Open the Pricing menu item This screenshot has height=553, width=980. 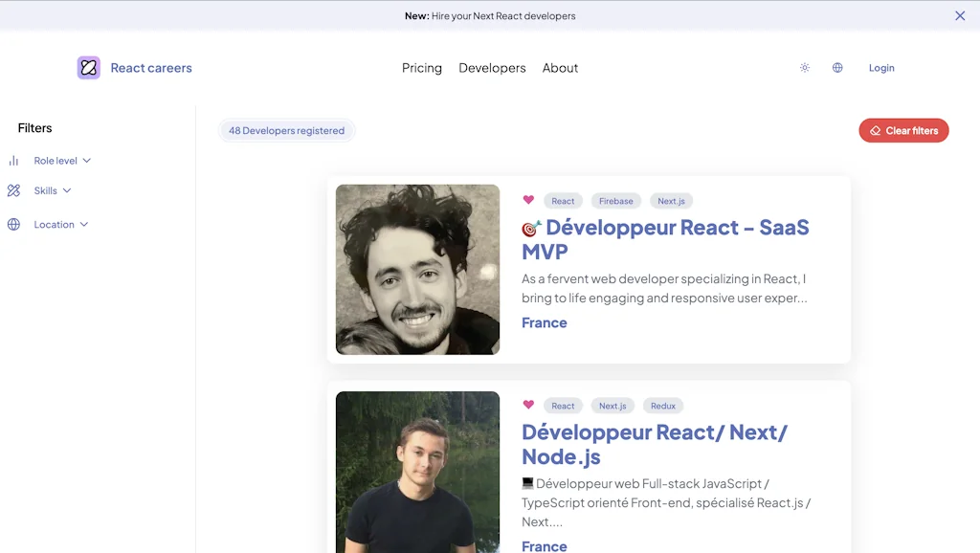421,68
